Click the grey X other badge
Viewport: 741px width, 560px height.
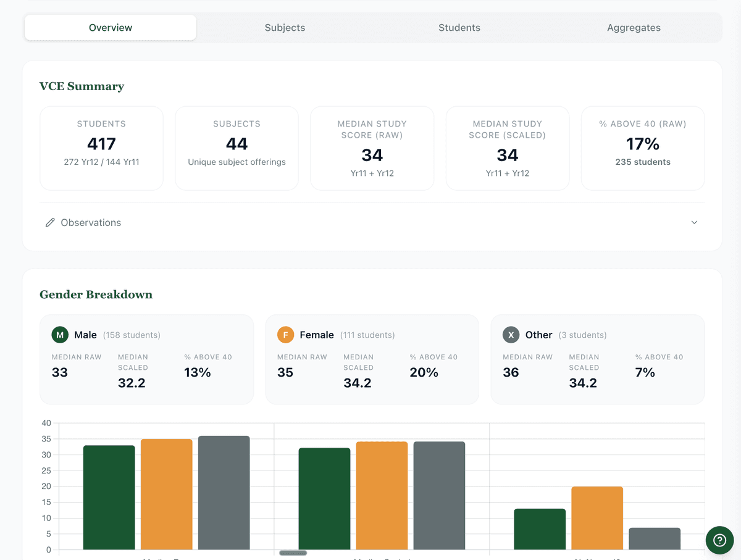tap(511, 335)
